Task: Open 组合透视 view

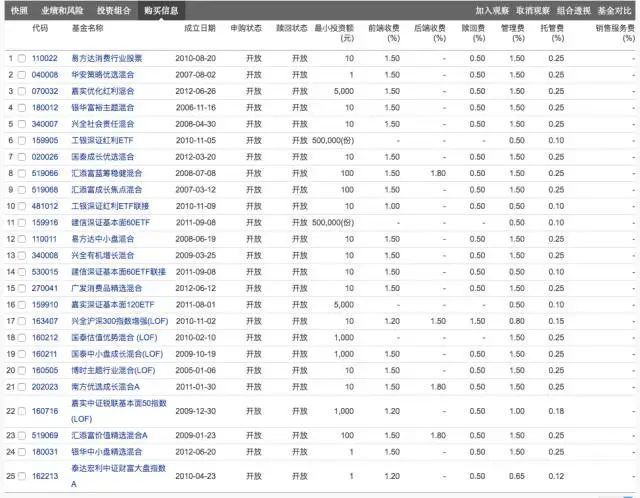Action: click(573, 11)
